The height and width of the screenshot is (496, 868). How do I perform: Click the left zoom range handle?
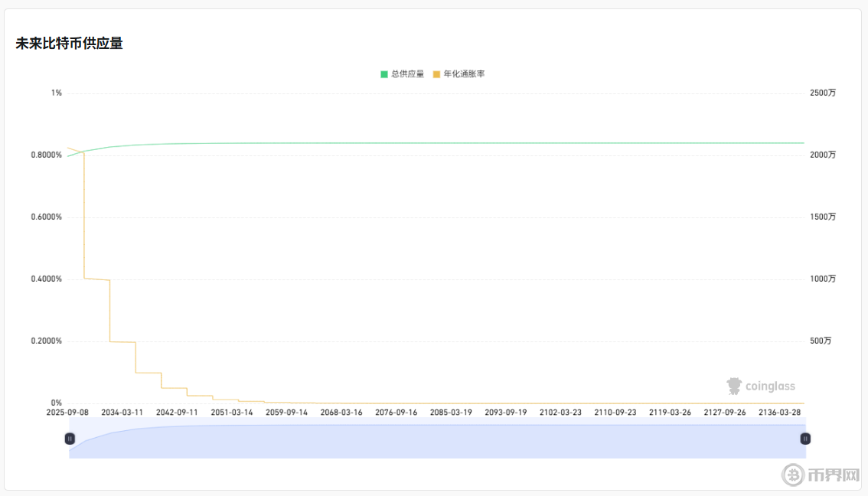click(70, 439)
